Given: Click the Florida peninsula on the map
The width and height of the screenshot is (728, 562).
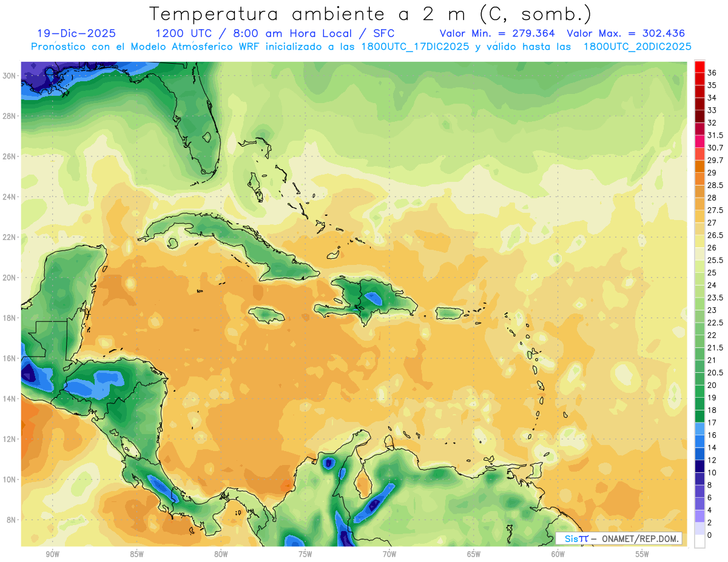Looking at the screenshot, I should coord(196,124).
